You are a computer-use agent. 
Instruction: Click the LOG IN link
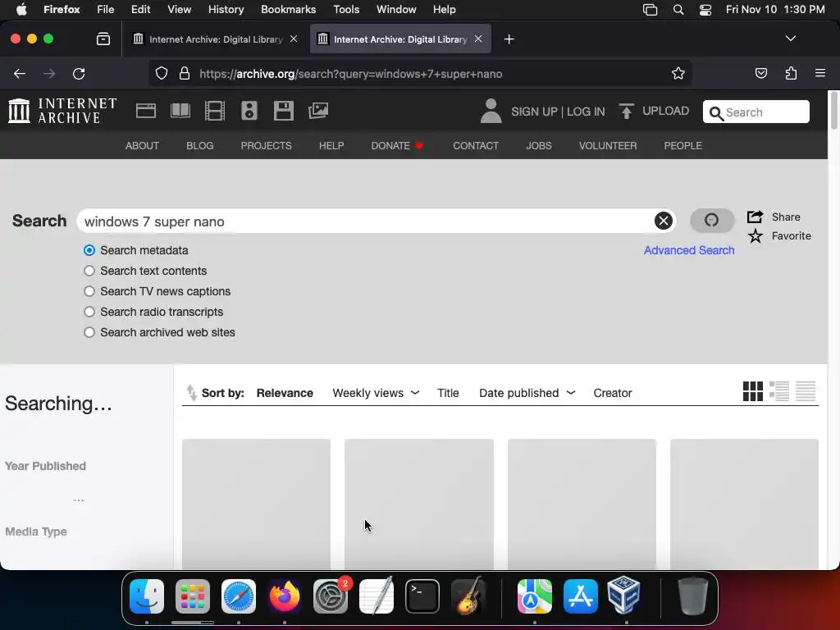586,112
